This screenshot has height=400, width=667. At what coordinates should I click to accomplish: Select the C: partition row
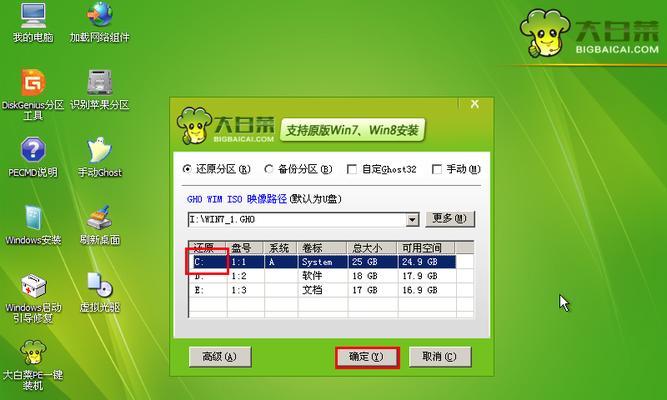point(322,262)
